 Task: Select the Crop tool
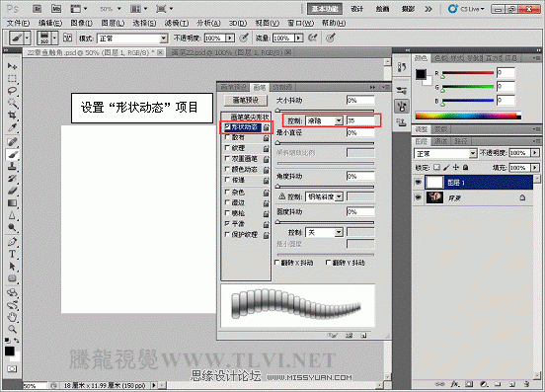point(12,115)
